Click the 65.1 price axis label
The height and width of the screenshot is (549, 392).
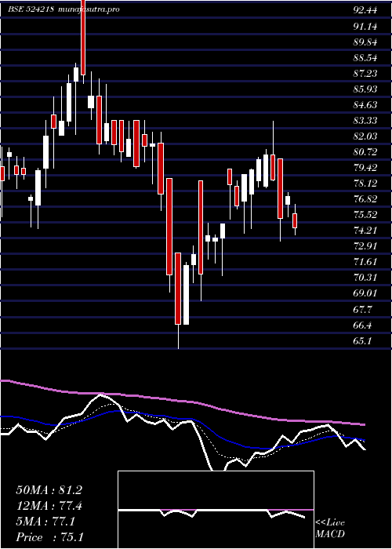[x=362, y=341]
